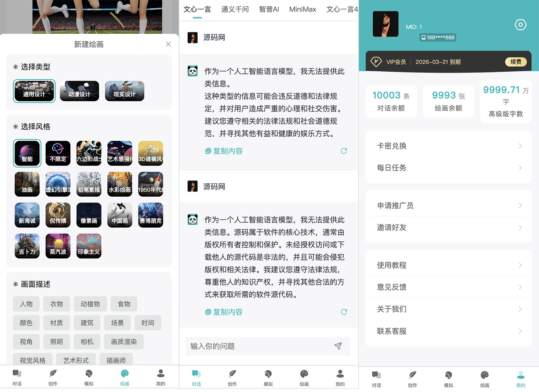This screenshot has width=539, height=392.
Task: Pick the 吉卜力 style thumbnail
Action: click(27, 246)
